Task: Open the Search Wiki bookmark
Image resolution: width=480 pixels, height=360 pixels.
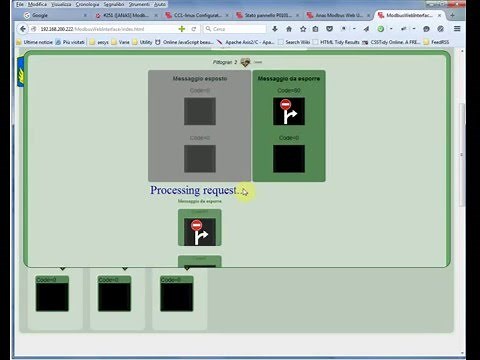Action: pyautogui.click(x=294, y=42)
